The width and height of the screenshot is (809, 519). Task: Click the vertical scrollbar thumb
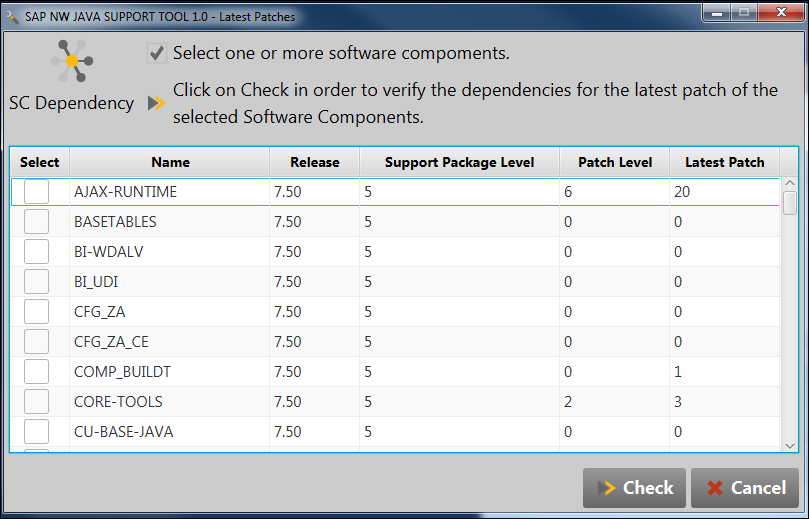[789, 203]
